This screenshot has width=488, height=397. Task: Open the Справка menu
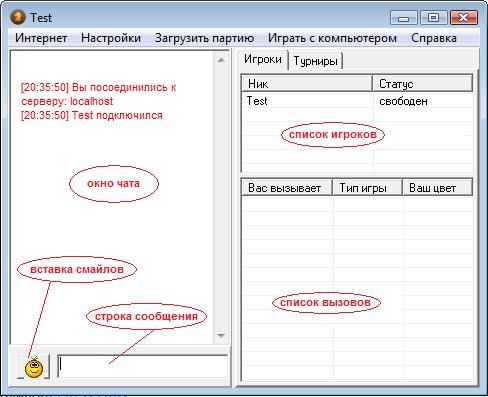click(x=434, y=38)
